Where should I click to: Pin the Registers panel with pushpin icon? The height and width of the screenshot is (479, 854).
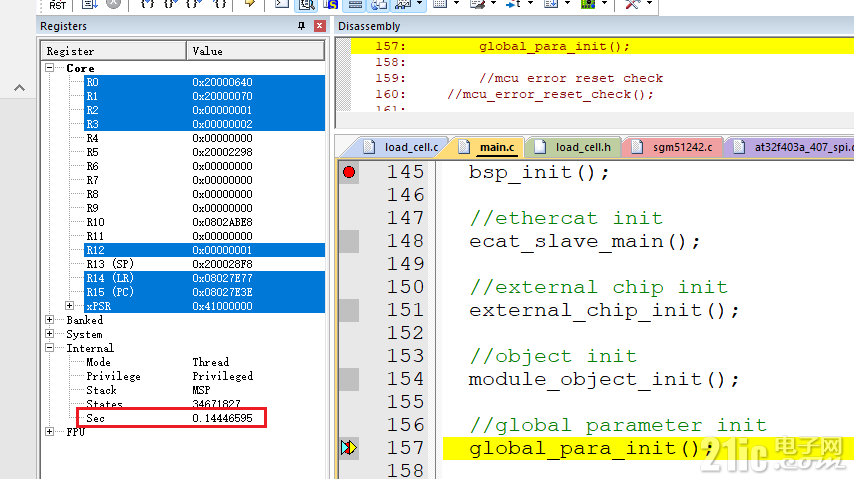[301, 26]
